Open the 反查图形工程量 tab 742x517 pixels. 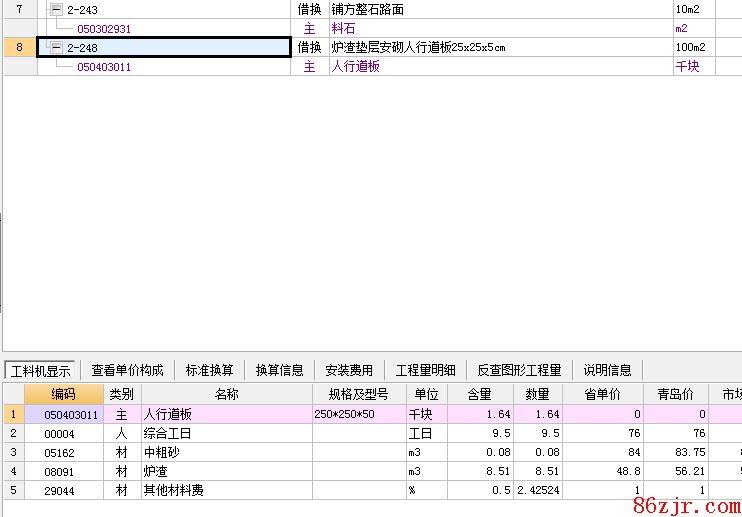pyautogui.click(x=519, y=370)
